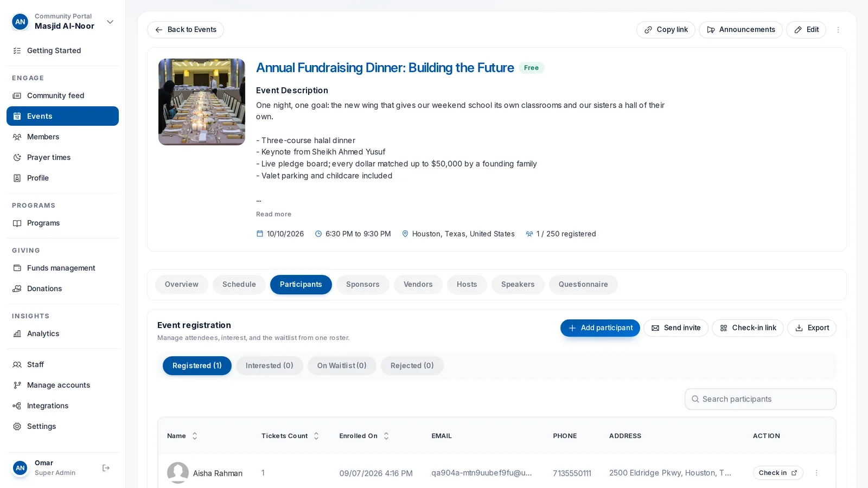868x488 pixels.
Task: Show the Rejected (0) list
Action: pyautogui.click(x=412, y=366)
